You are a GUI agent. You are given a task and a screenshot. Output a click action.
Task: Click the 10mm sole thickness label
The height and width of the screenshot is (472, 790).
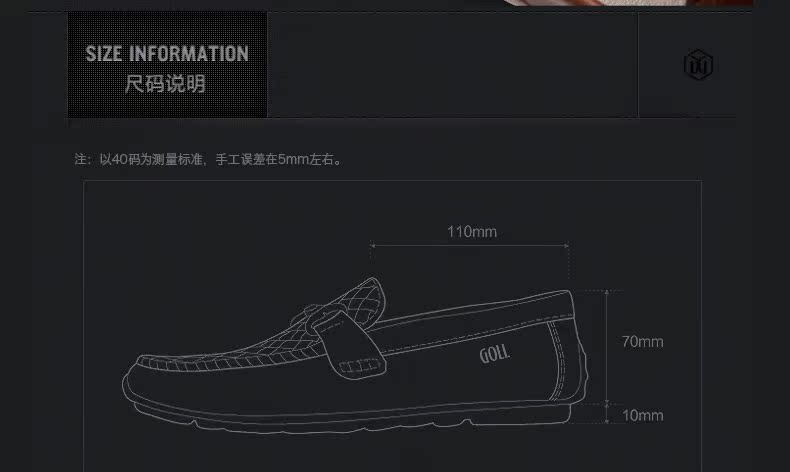point(642,416)
